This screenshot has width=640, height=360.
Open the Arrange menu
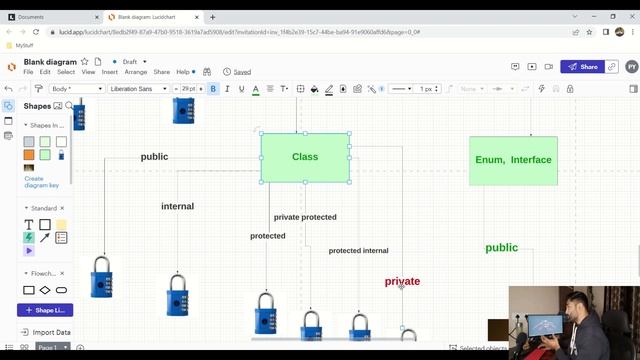136,72
